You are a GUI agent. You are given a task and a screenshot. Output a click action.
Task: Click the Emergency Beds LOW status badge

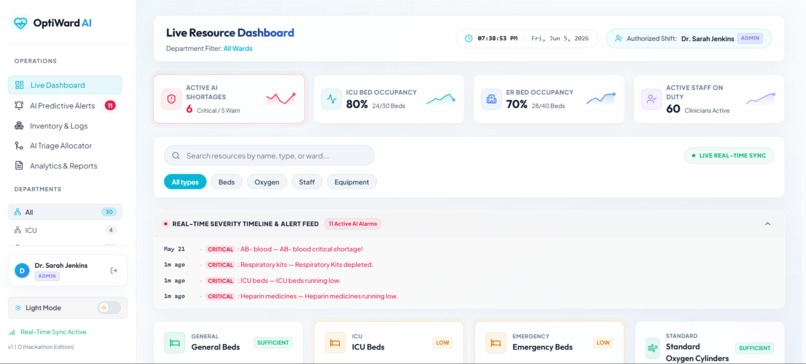603,342
